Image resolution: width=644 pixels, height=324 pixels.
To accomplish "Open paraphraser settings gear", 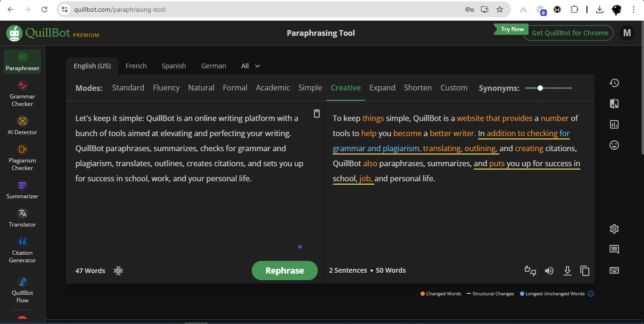I will [x=614, y=229].
